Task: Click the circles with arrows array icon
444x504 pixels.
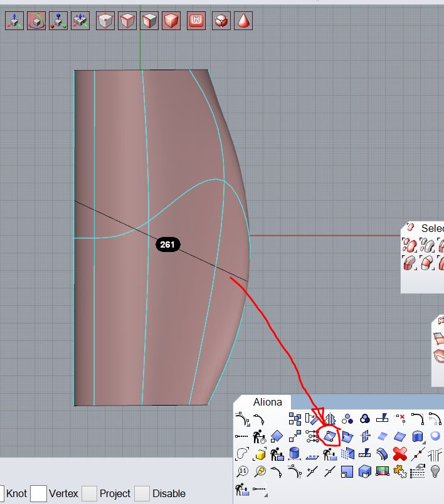Action: [312, 436]
